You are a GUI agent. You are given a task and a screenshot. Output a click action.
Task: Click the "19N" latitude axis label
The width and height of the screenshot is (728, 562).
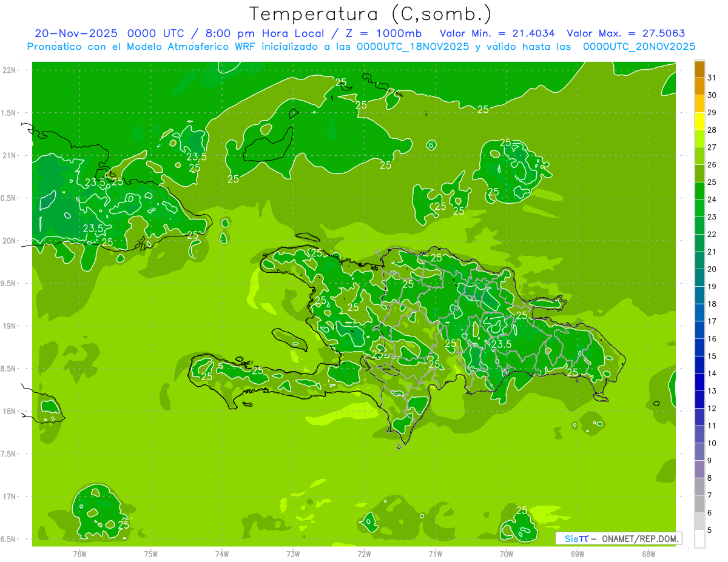pos(9,326)
